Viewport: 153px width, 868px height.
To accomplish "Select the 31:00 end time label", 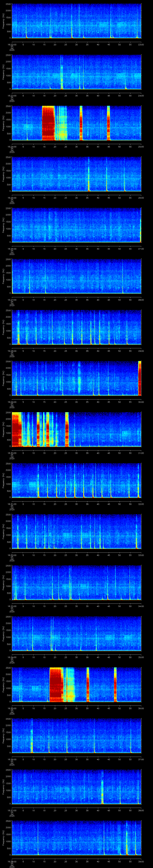I will [141, 453].
